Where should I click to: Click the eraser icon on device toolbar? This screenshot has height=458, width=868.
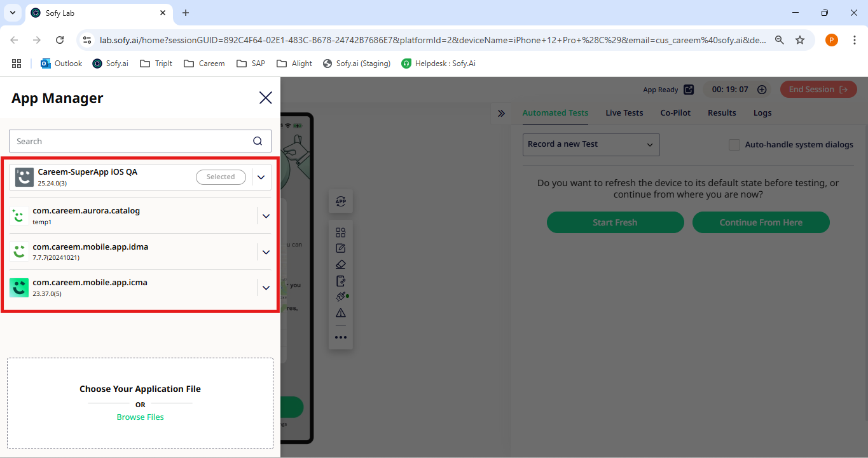pyautogui.click(x=341, y=264)
